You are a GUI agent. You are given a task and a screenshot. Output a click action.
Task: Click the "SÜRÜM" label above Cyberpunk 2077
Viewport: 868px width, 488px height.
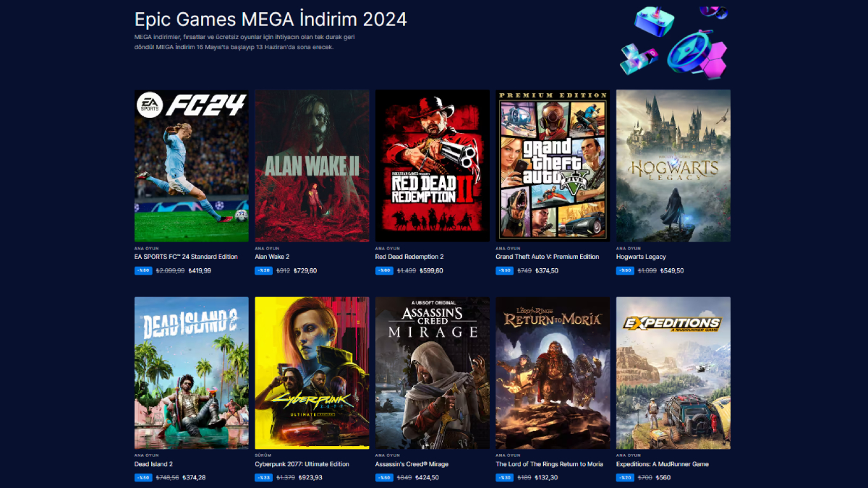263,455
